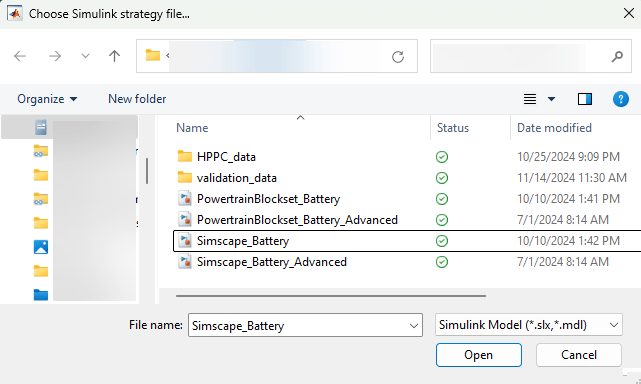Expand the File name dropdown arrow
Viewport: 641px width, 384px height.
[414, 326]
